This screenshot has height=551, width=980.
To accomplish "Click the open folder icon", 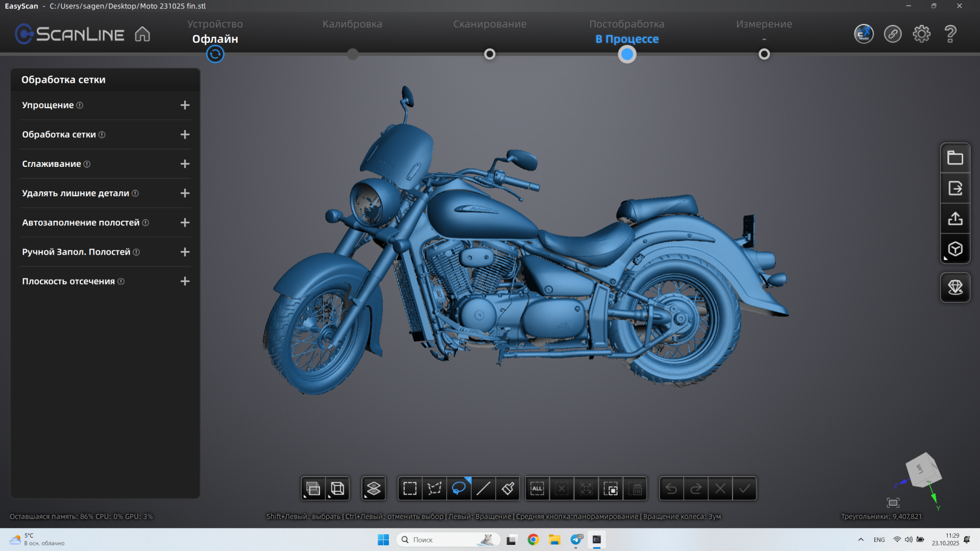I will click(x=955, y=158).
